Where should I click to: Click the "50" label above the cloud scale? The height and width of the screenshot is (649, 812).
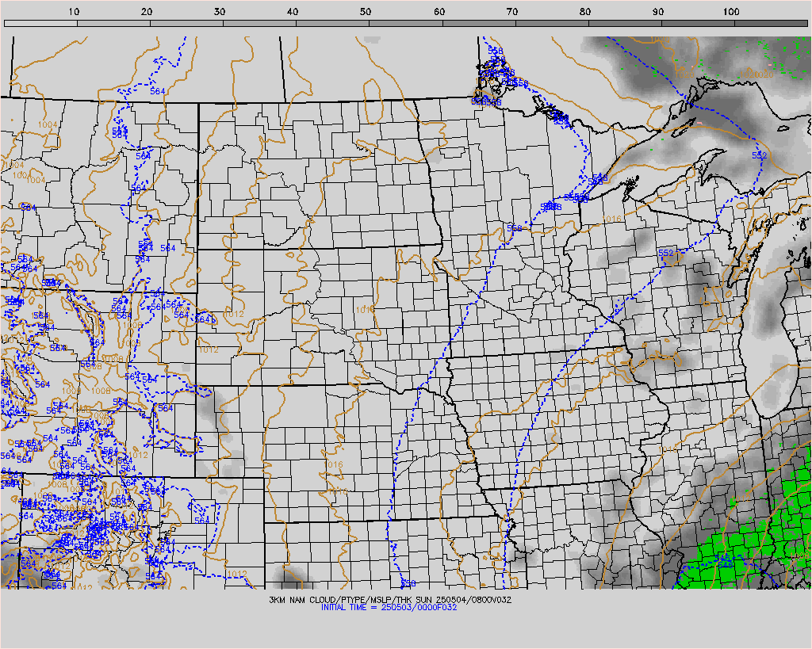[x=366, y=11]
